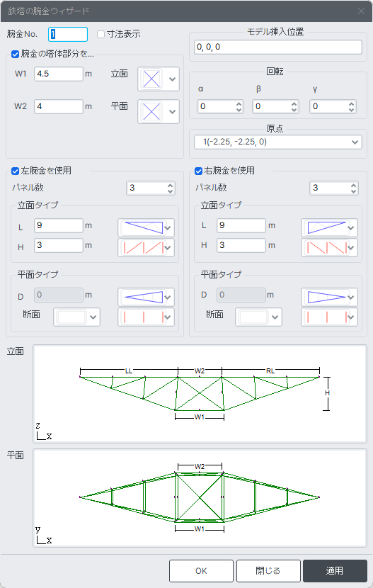373x588 pixels.
Task: Uncheck the 右腕金を使用 checkbox
Action: tap(198, 171)
